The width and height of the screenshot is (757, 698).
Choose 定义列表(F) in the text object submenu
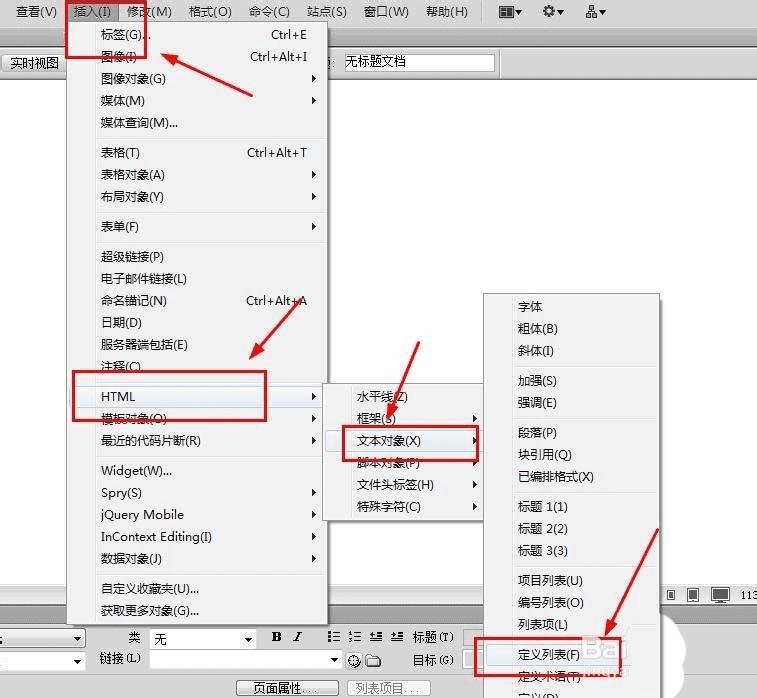[572, 655]
